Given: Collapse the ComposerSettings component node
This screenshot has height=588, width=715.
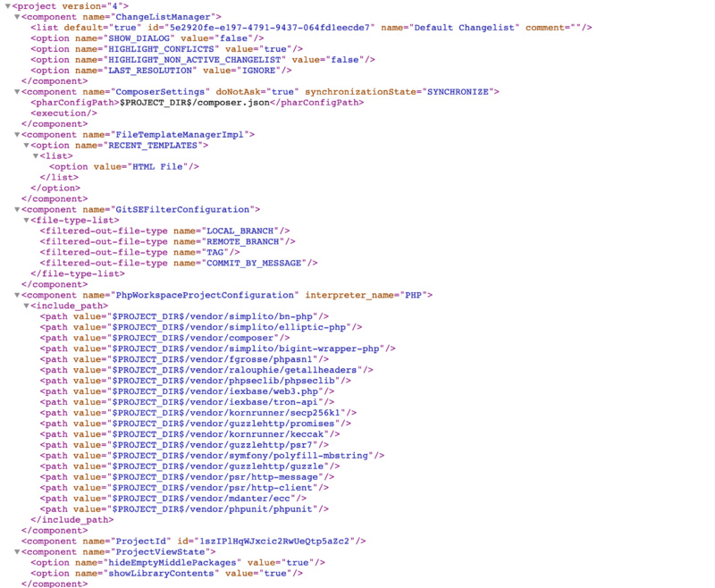Looking at the screenshot, I should (16, 92).
